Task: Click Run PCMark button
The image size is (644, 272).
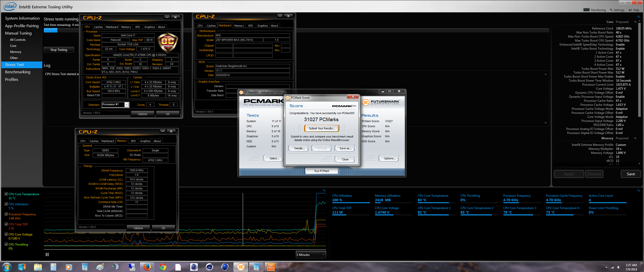Action: pyautogui.click(x=321, y=171)
